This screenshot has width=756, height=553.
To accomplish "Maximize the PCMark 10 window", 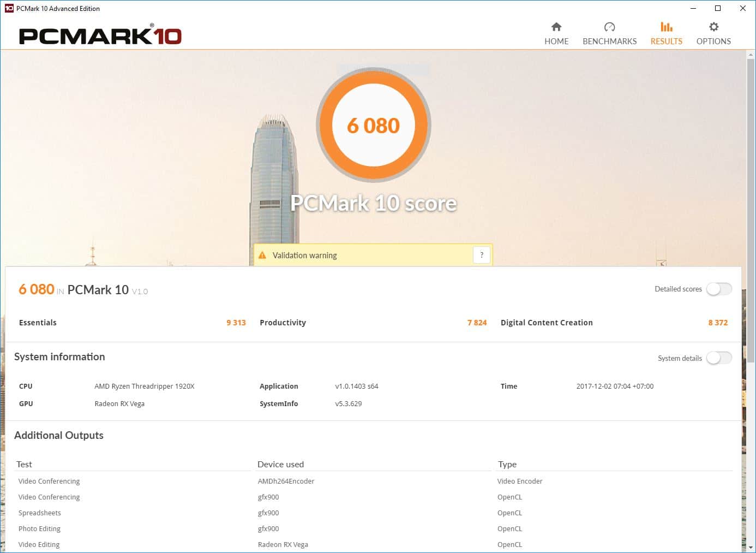I will [718, 8].
